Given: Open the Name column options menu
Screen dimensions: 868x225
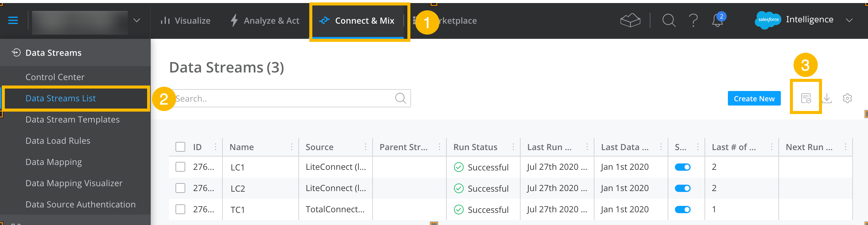Looking at the screenshot, I should tap(292, 147).
